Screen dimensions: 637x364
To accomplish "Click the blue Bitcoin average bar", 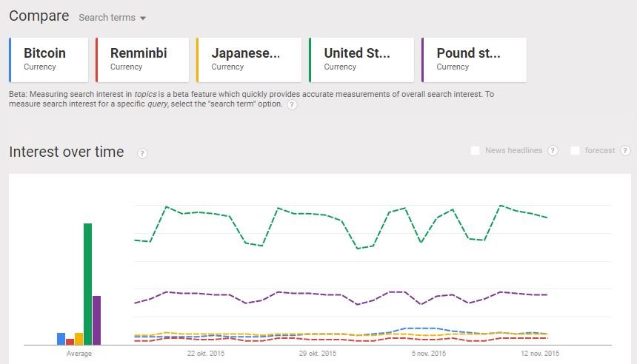I will (61, 339).
